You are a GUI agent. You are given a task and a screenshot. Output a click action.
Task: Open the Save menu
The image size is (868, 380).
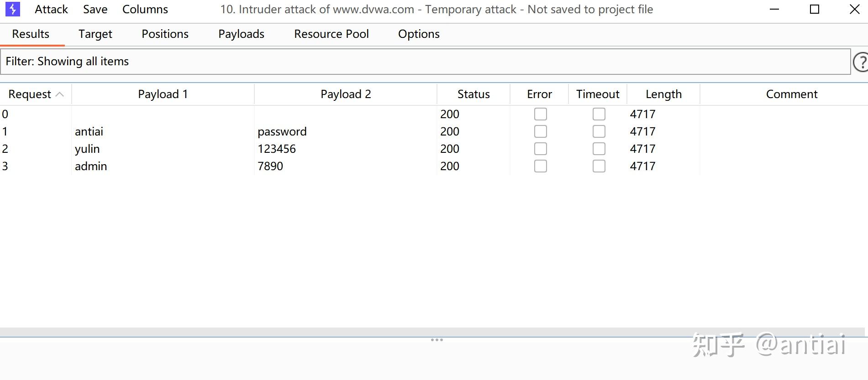coord(95,9)
